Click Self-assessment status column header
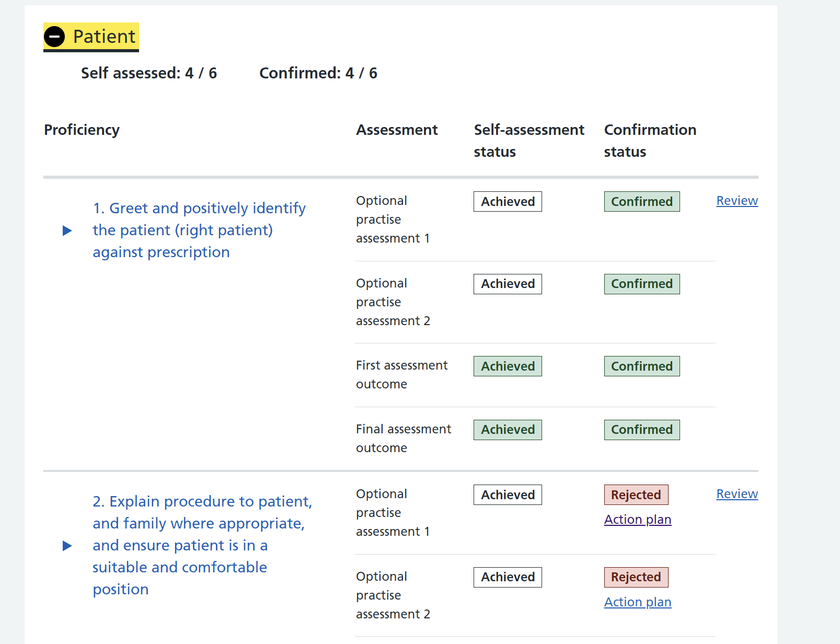The height and width of the screenshot is (644, 840). coord(529,141)
